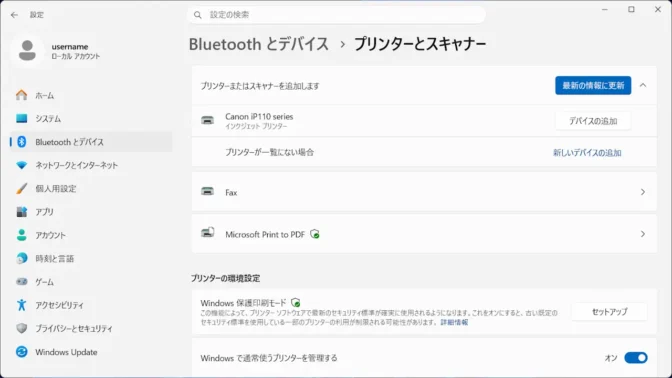The height and width of the screenshot is (378, 672).
Task: Open プライバシーとセキュリティ page
Action: click(91, 328)
